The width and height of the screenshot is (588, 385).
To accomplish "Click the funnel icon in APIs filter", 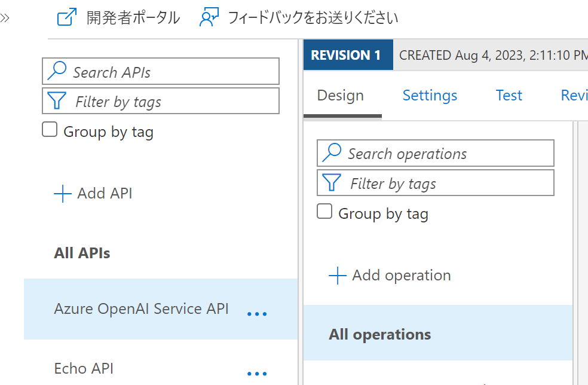I will pyautogui.click(x=57, y=101).
